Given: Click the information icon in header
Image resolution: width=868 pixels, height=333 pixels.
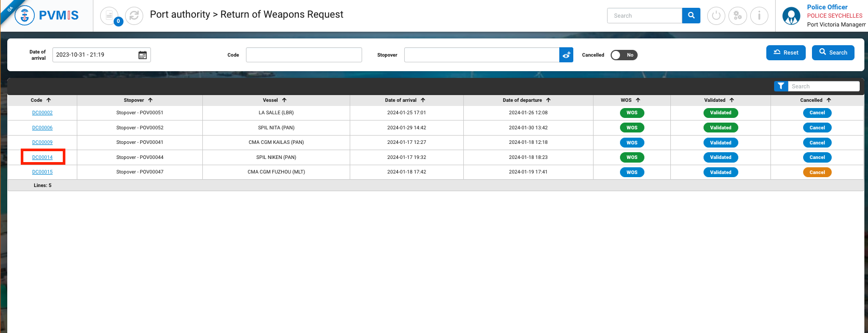Looking at the screenshot, I should [x=759, y=16].
